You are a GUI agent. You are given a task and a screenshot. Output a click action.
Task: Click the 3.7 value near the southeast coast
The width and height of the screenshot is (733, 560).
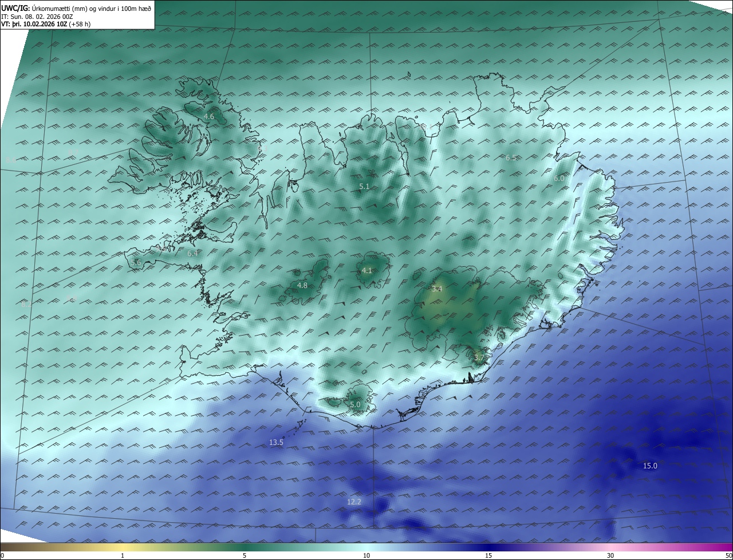479,357
